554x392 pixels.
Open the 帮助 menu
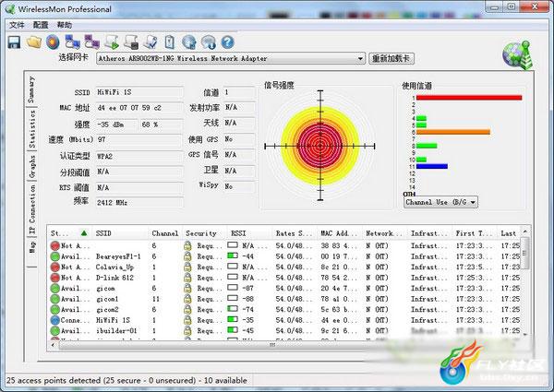point(65,25)
